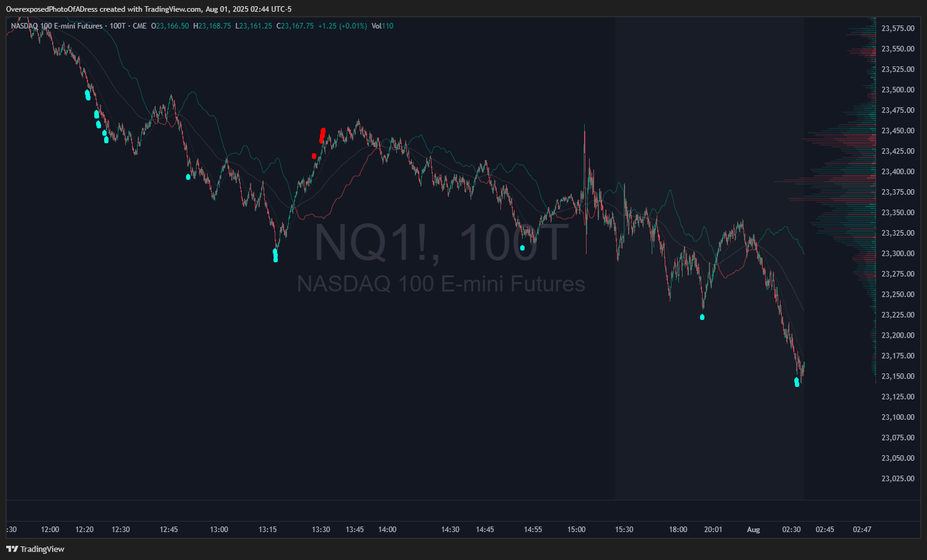927x560 pixels.
Task: Click the 23,575.00 price label
Action: [x=898, y=29]
